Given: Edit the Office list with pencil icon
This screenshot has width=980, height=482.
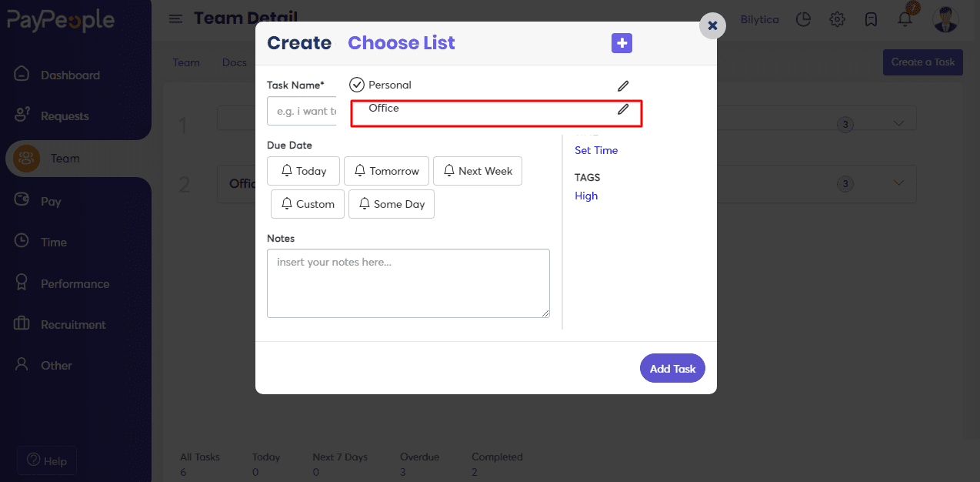Looking at the screenshot, I should [x=623, y=109].
